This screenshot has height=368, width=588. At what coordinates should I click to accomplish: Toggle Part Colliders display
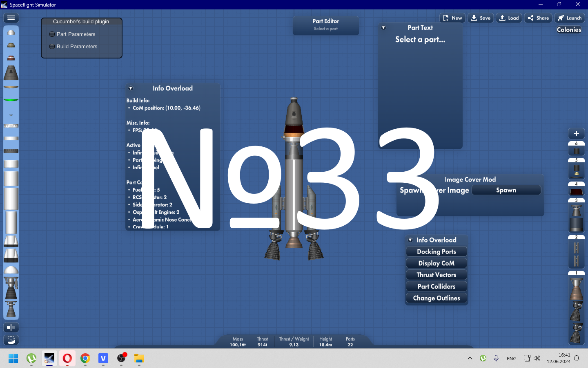pyautogui.click(x=437, y=287)
